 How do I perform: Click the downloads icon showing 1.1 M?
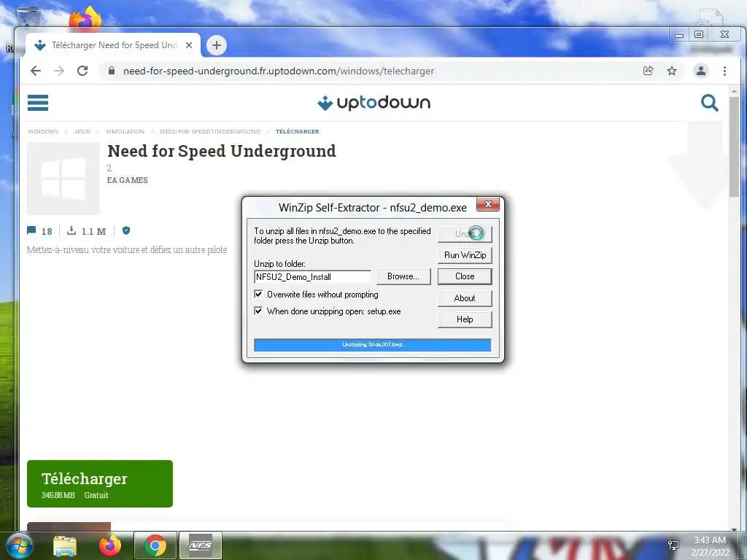point(71,231)
